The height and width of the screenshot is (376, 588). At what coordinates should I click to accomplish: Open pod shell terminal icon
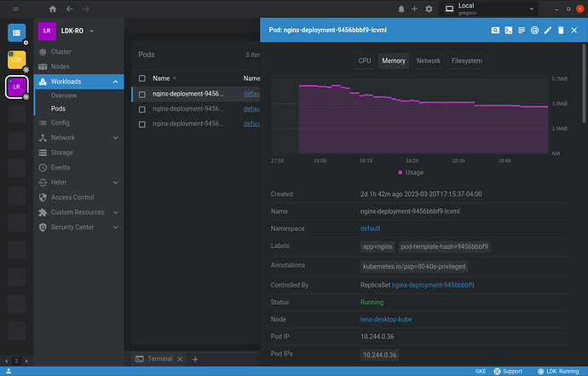508,30
